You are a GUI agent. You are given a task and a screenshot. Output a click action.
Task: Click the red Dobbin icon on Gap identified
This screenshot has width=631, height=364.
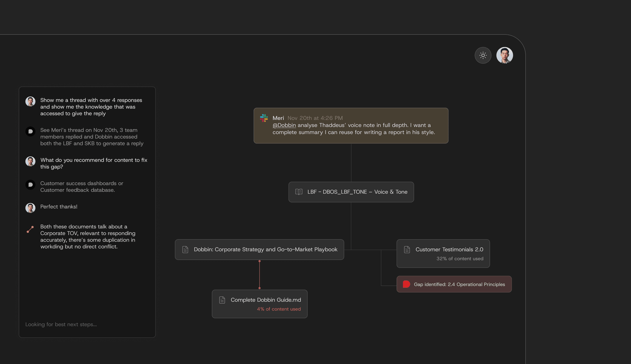(406, 284)
